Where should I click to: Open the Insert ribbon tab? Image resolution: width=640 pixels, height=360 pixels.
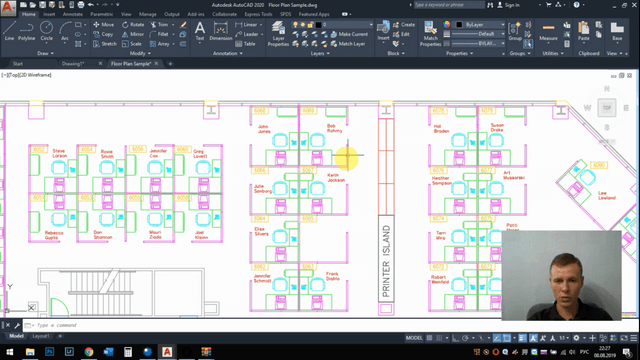(49, 14)
